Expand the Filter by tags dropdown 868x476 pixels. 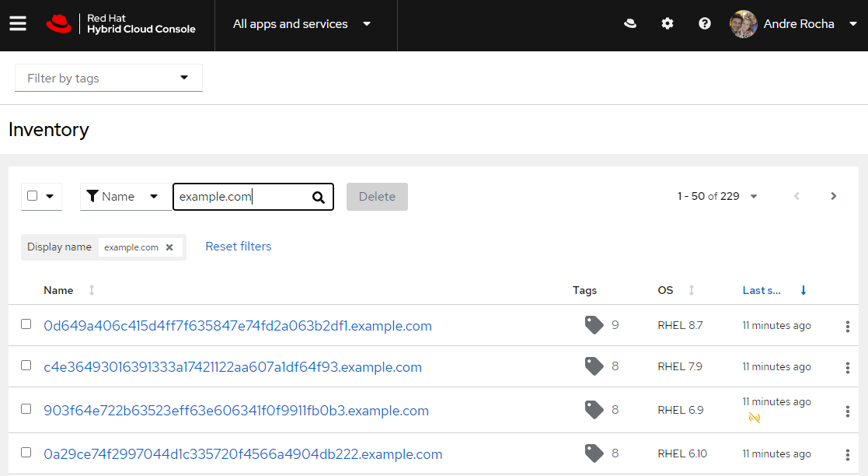click(109, 78)
